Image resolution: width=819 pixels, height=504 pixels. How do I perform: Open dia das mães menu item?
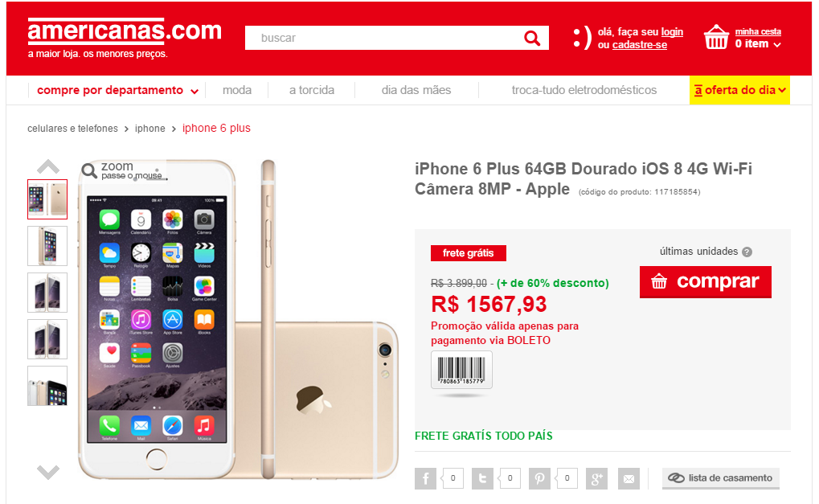tap(416, 90)
